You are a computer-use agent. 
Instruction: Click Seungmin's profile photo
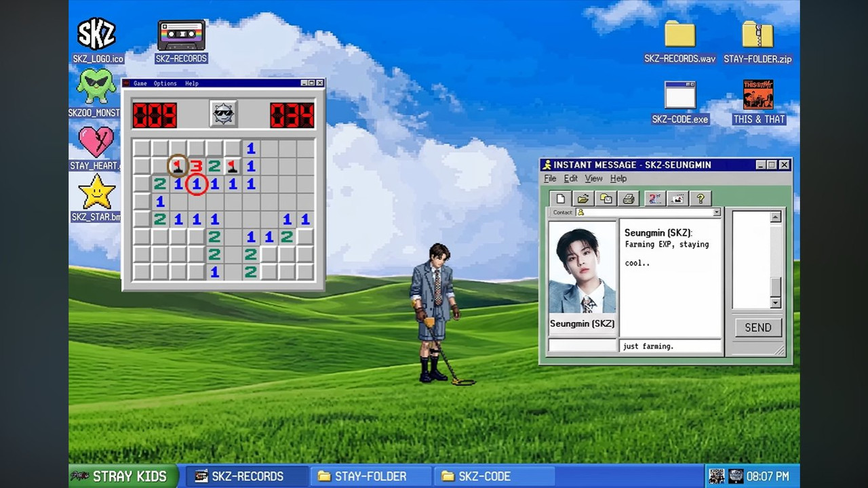point(582,267)
